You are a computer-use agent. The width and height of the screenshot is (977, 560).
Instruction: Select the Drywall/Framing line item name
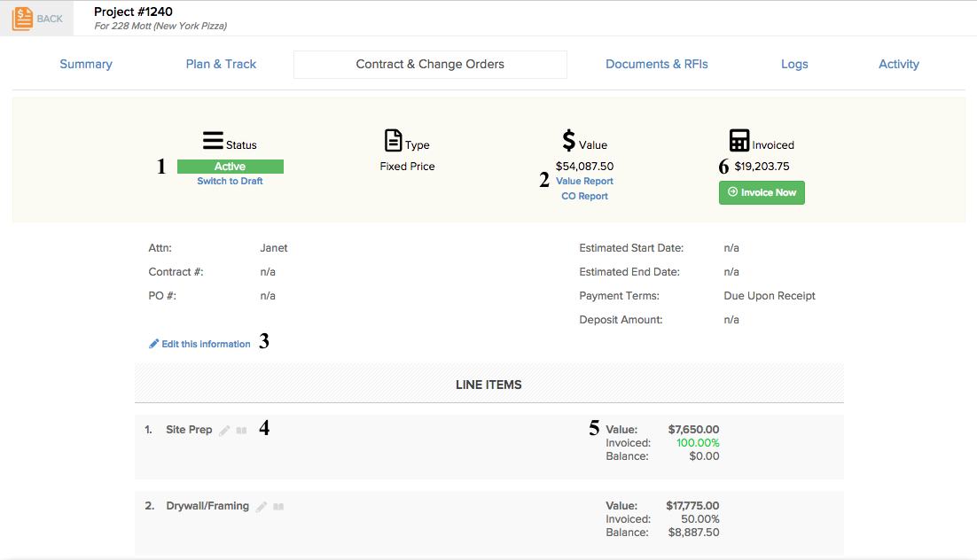tap(207, 506)
